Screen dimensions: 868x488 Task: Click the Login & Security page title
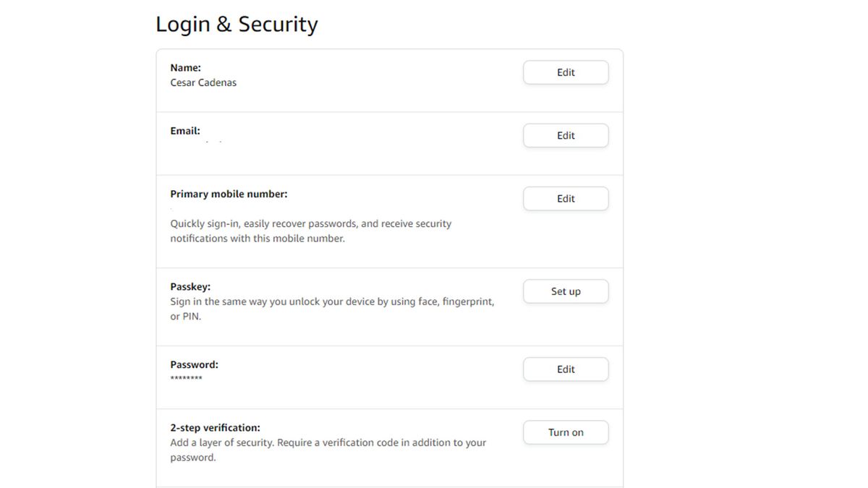(x=236, y=24)
